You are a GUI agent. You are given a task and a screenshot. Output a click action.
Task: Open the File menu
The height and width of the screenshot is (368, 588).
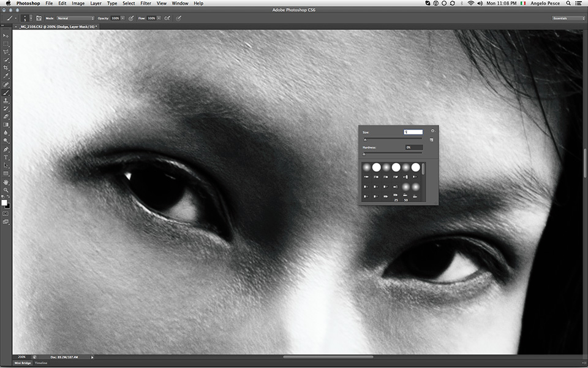49,3
